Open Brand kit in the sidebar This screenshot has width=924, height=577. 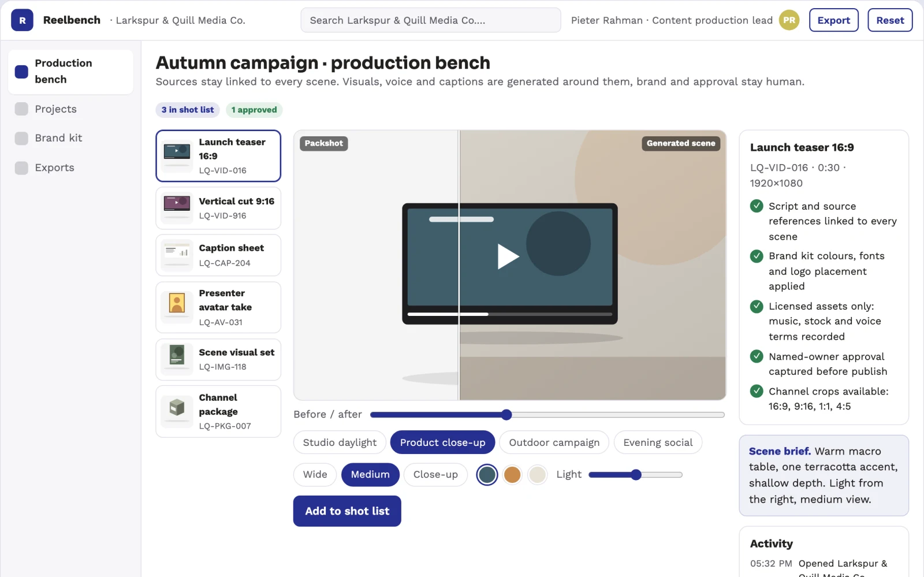coord(71,138)
